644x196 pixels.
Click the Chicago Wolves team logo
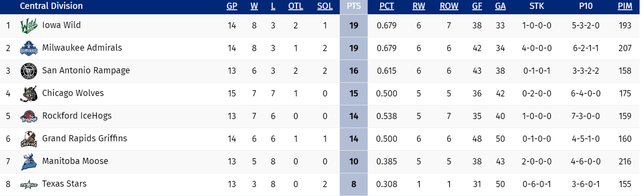27,94
